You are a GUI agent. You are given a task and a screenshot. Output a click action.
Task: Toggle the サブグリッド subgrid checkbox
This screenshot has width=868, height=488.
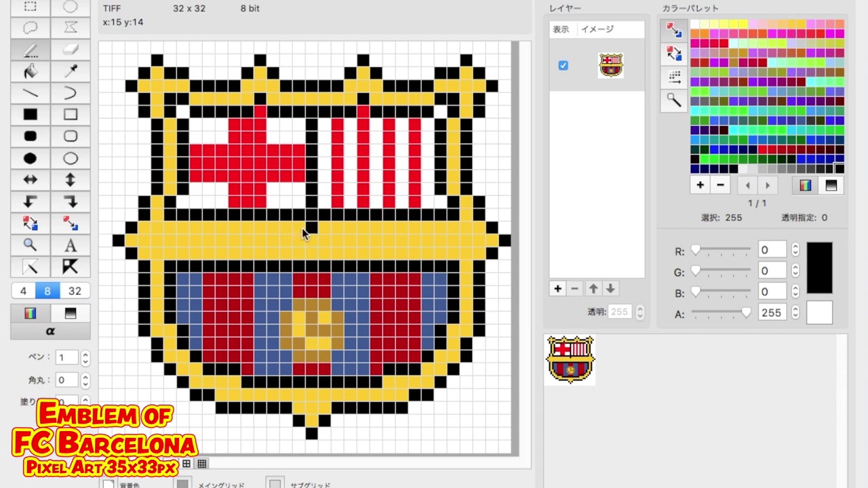click(274, 483)
